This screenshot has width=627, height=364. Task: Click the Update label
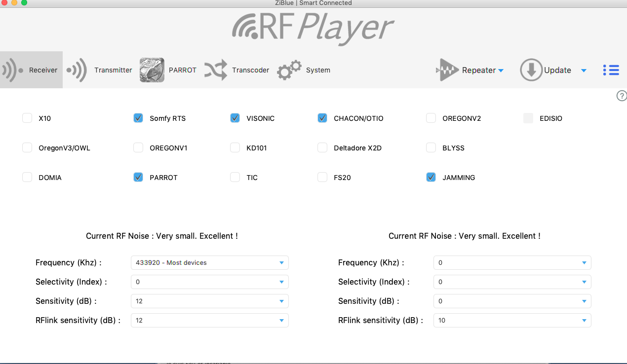click(x=557, y=70)
